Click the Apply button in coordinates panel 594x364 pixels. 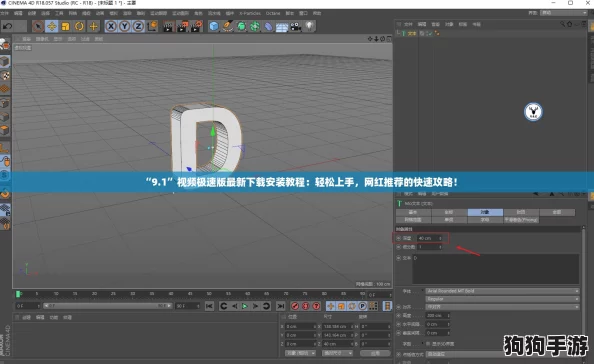[375, 353]
